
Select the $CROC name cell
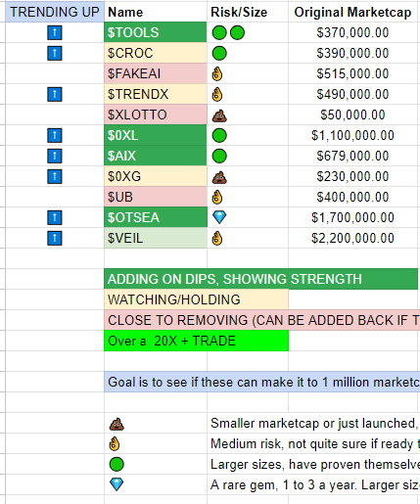pos(156,53)
